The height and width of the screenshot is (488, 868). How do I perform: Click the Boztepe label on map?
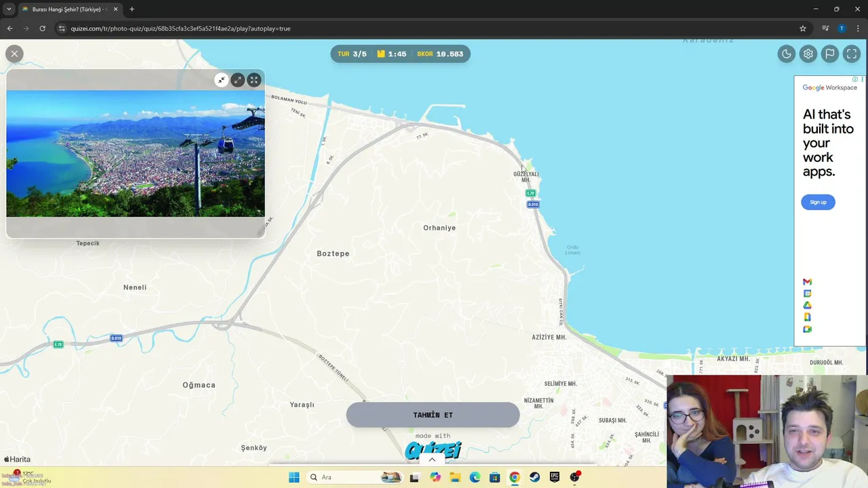click(333, 253)
